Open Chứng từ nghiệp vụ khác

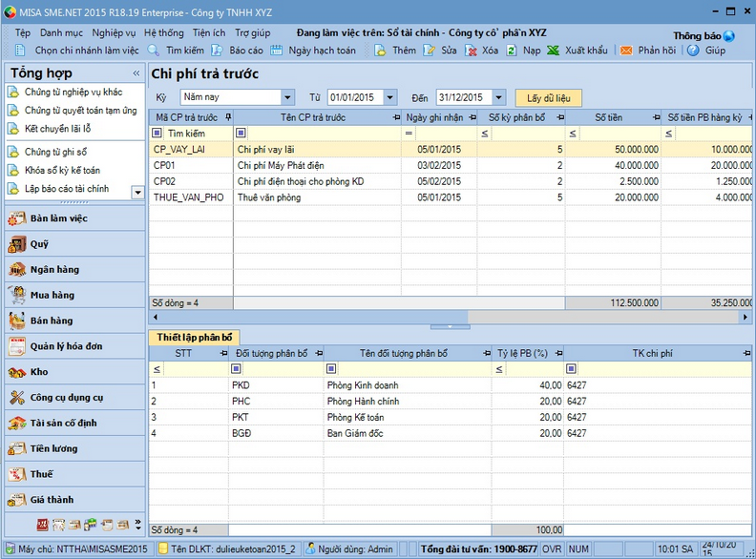[73, 92]
